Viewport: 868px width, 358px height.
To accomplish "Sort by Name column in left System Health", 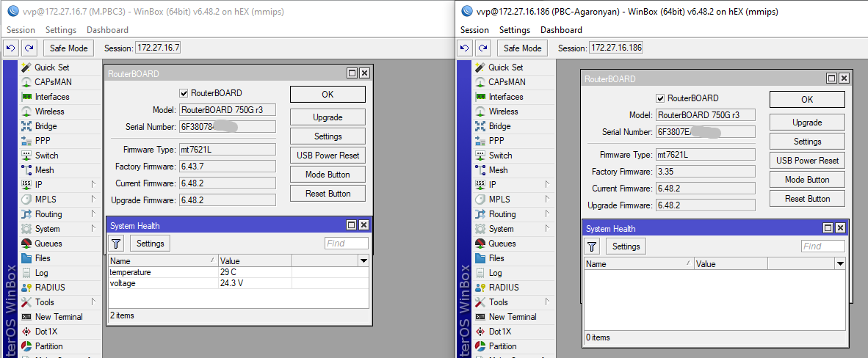I will pyautogui.click(x=163, y=261).
